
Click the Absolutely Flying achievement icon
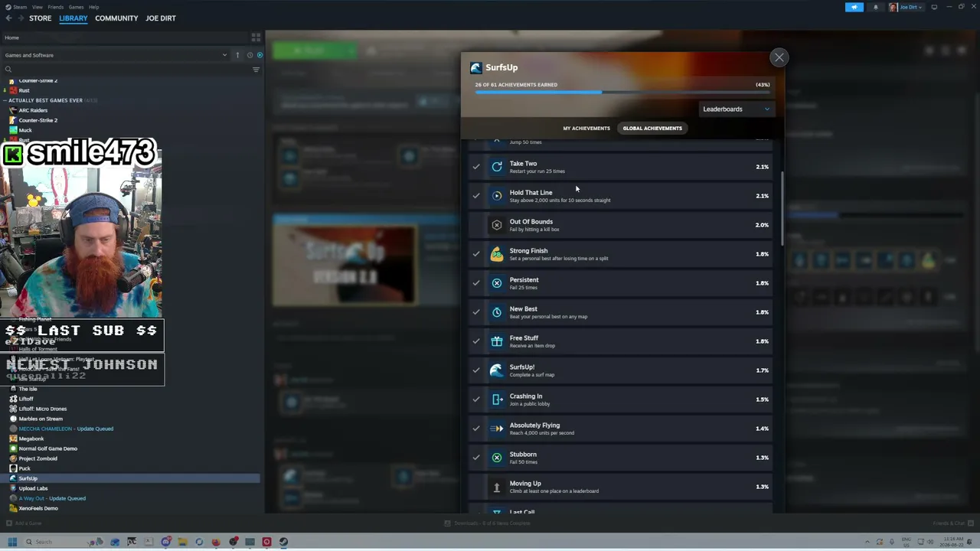coord(497,428)
